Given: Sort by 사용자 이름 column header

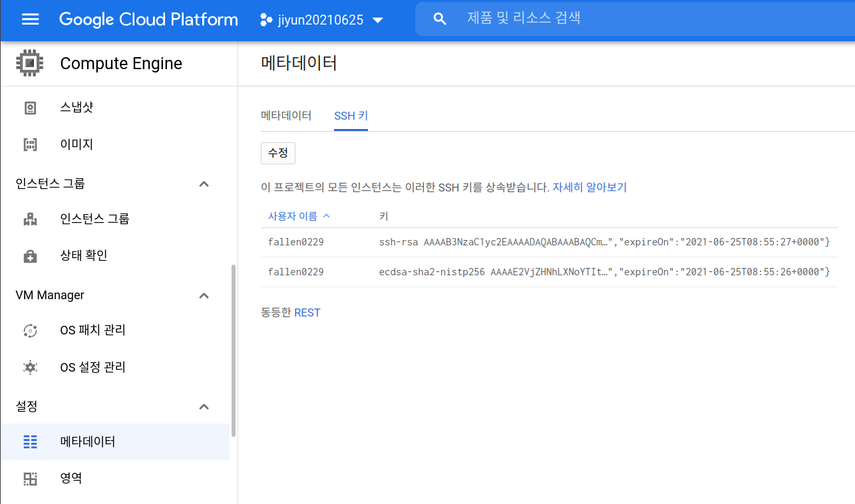Looking at the screenshot, I should (299, 216).
